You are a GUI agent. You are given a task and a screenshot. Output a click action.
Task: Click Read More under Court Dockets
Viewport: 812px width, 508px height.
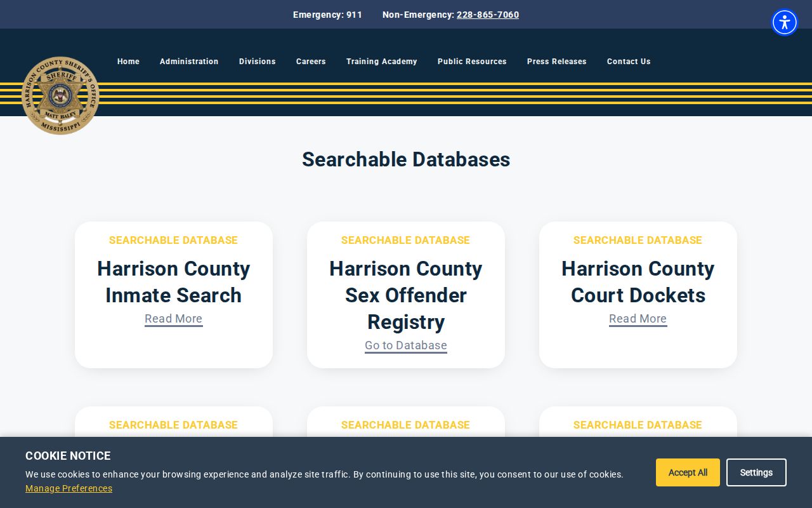pyautogui.click(x=638, y=319)
